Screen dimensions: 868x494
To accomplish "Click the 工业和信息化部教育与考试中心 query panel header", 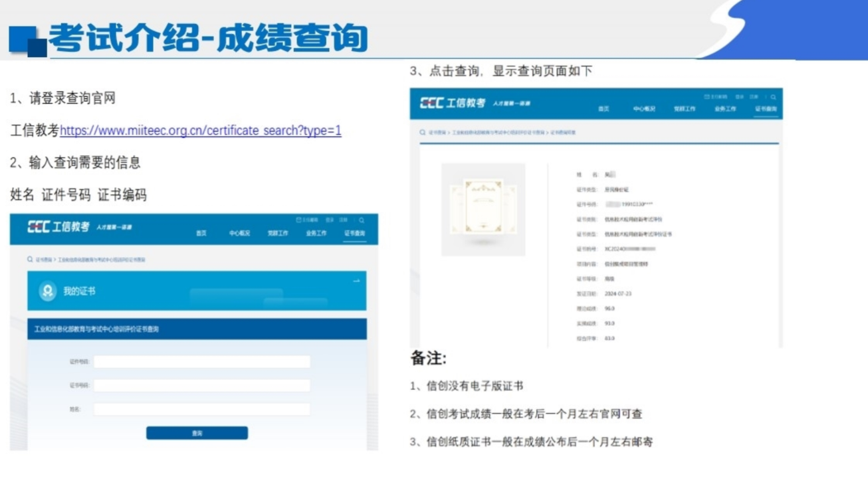I will pyautogui.click(x=197, y=329).
